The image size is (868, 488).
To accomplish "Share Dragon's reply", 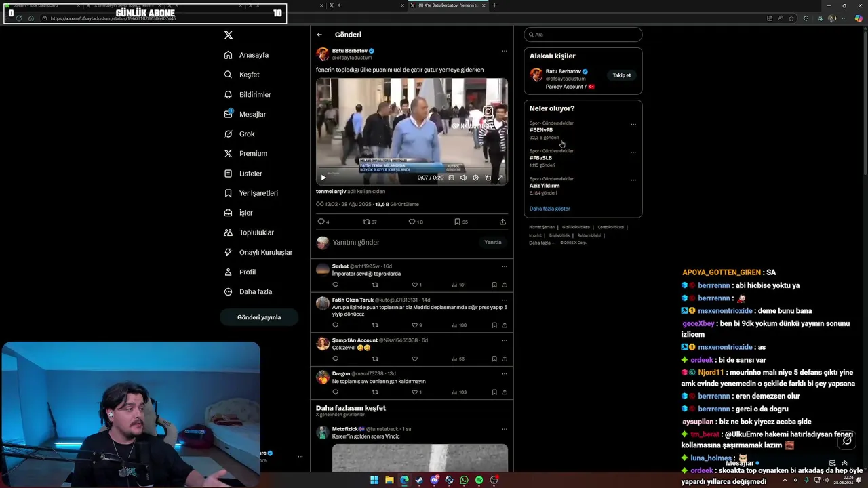I will coord(504,392).
